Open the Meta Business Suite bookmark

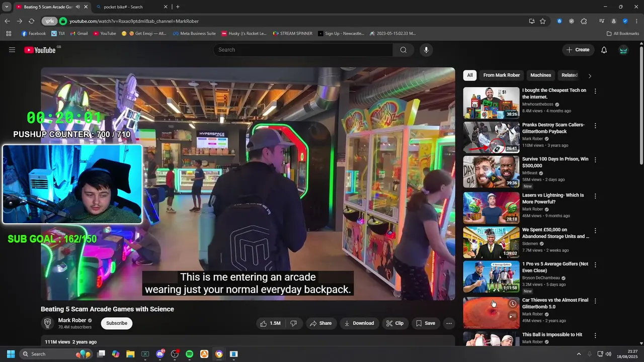(194, 34)
